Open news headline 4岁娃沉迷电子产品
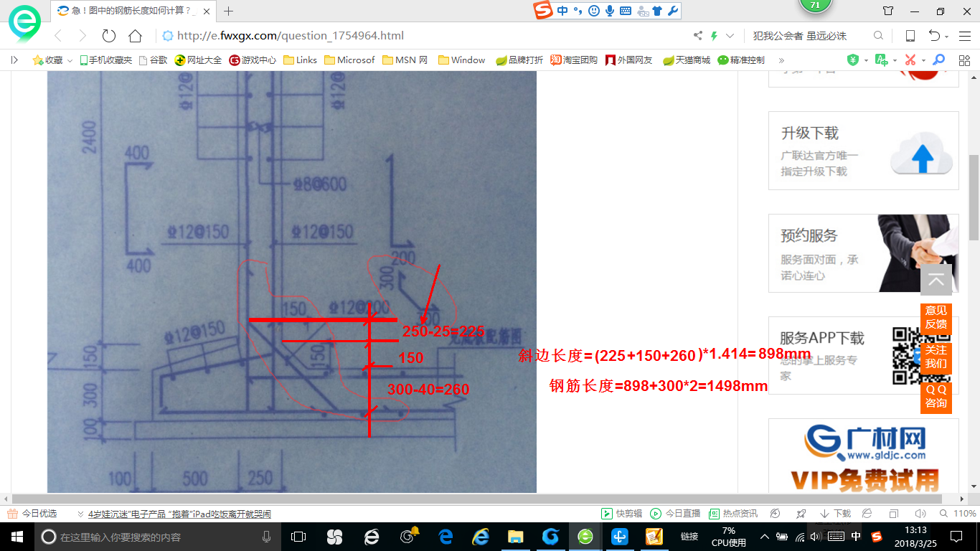Image resolution: width=980 pixels, height=551 pixels. point(179,514)
